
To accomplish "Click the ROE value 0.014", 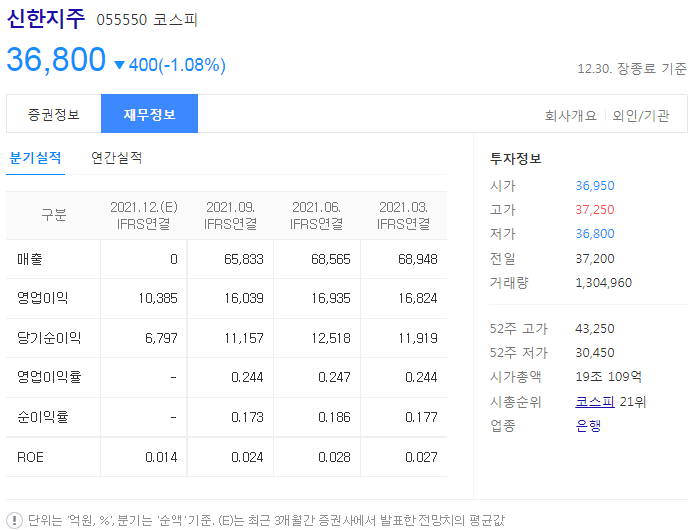I will point(161,457).
